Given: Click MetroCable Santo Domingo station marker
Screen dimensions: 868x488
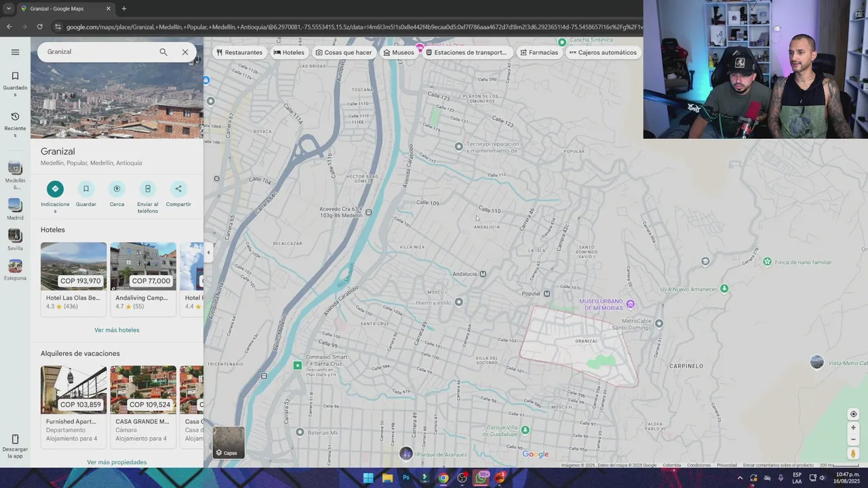Looking at the screenshot, I should point(658,323).
